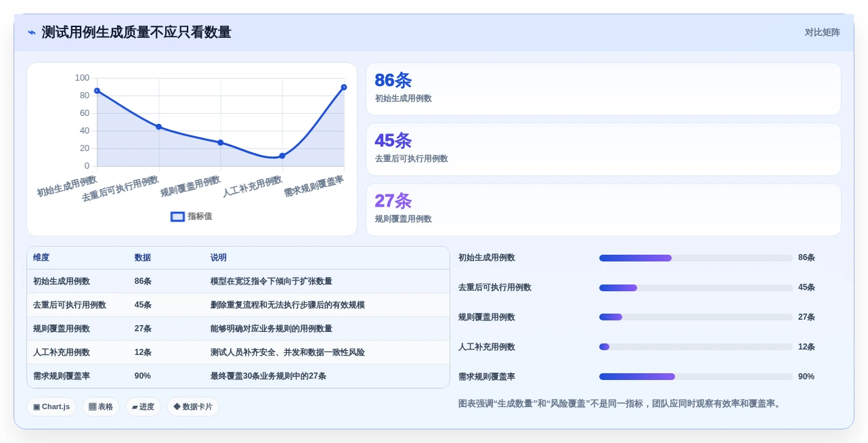
Task: Click the 进度 tag chip
Action: click(x=143, y=407)
